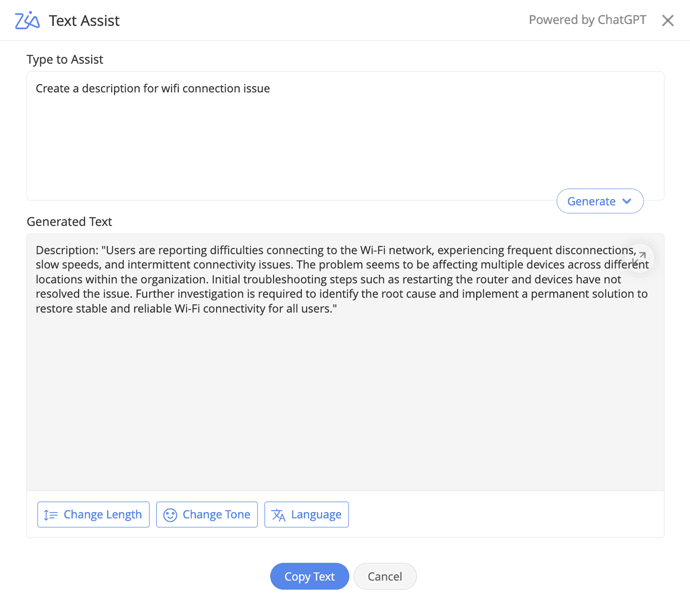Click the Generated Text heading
Image resolution: width=690 pixels, height=616 pixels.
tap(69, 222)
